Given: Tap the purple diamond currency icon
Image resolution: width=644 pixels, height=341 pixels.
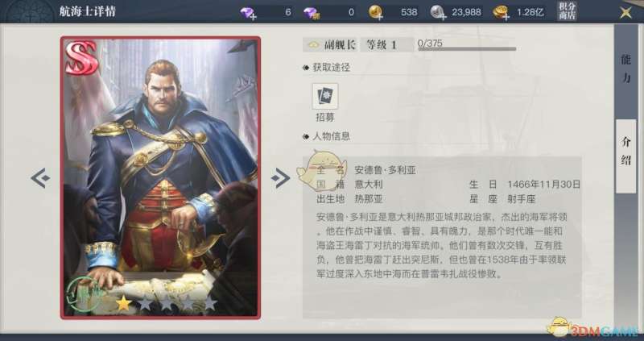Looking at the screenshot, I should point(248,13).
